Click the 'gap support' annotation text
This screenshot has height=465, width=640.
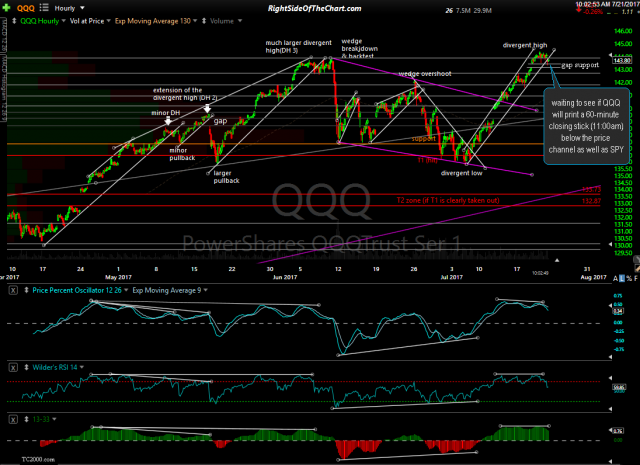[x=580, y=65]
